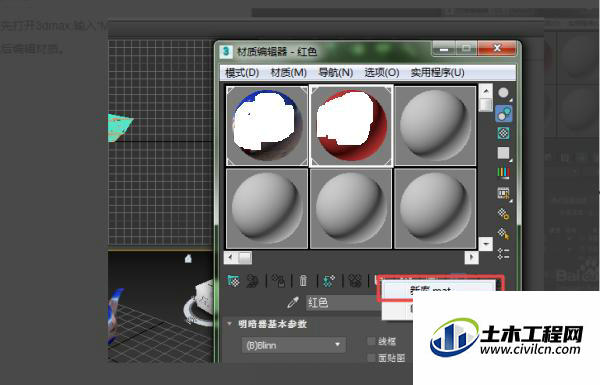Maximize the 材质编辑器 window
The image size is (600, 385).
coord(466,48)
